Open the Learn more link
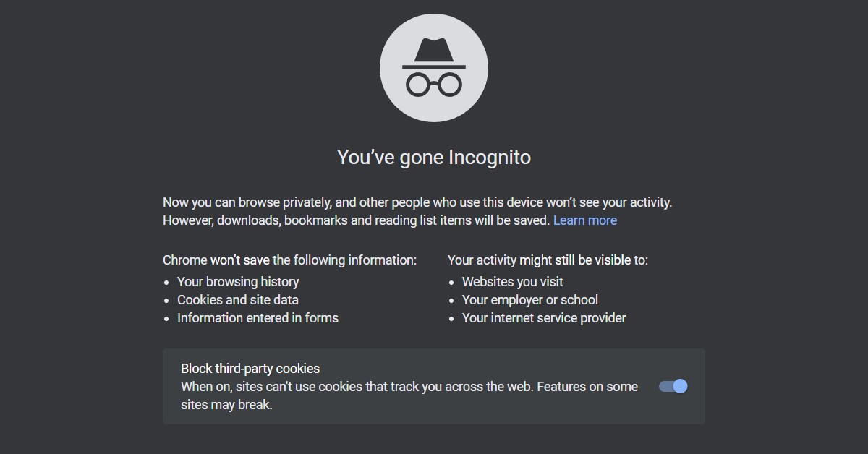This screenshot has width=868, height=454. coord(584,220)
